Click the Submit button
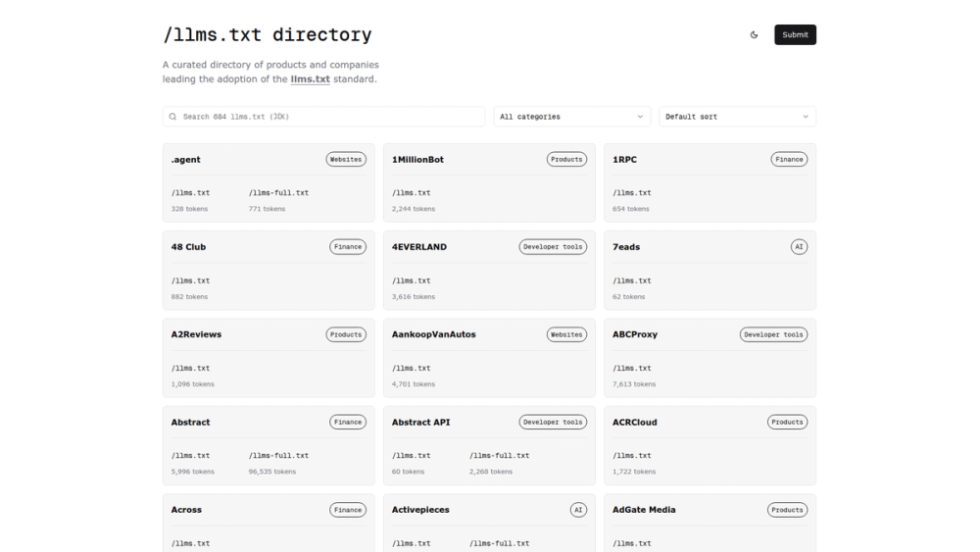Viewport: 980px width, 552px height. coord(795,35)
